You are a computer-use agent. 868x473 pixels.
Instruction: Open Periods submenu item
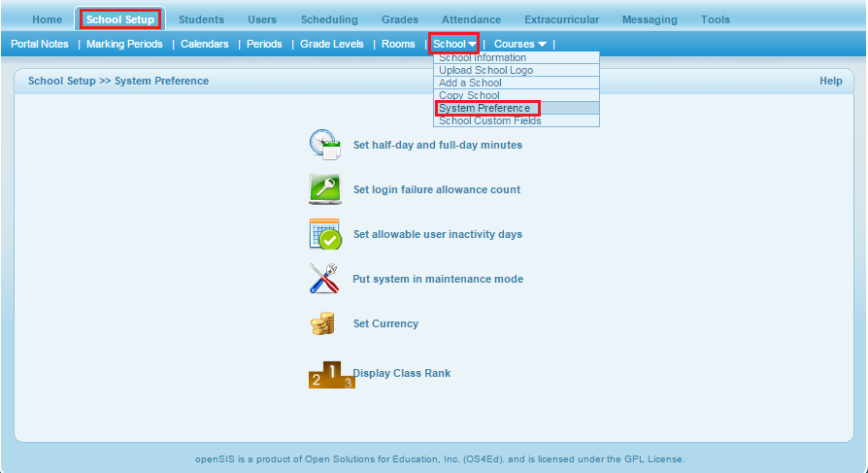click(264, 44)
